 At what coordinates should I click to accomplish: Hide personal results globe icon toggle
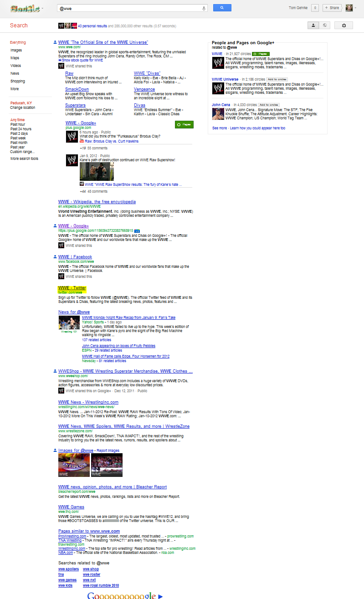pos(324,26)
